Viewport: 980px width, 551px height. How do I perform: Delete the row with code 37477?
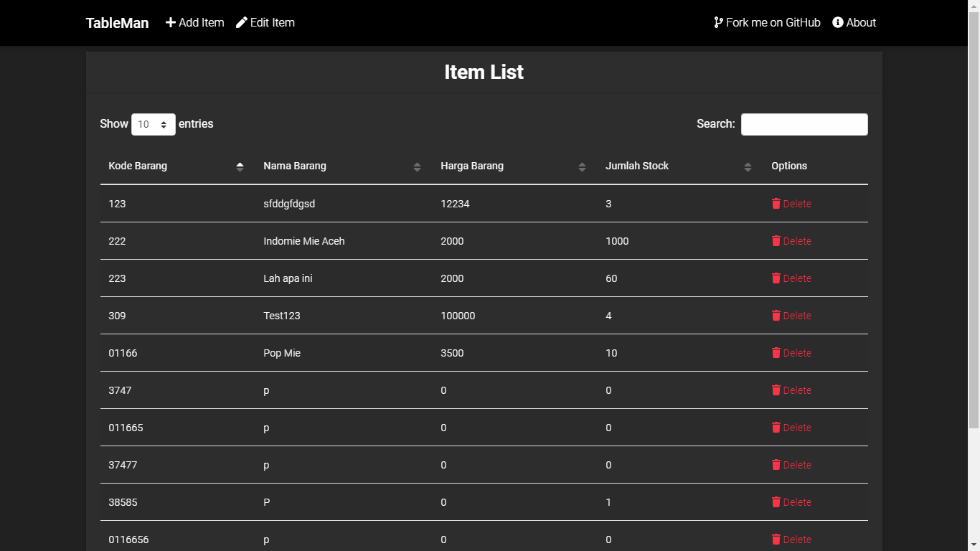click(x=791, y=465)
